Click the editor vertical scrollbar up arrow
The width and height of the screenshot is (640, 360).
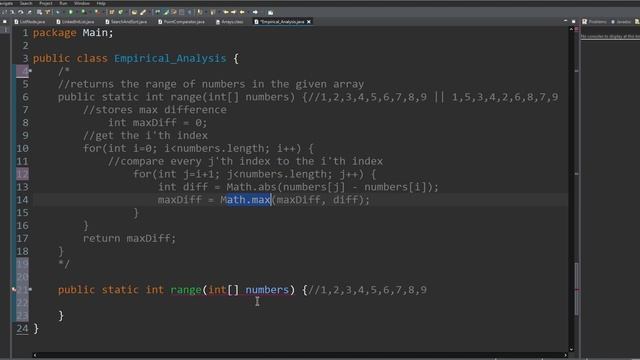(571, 29)
